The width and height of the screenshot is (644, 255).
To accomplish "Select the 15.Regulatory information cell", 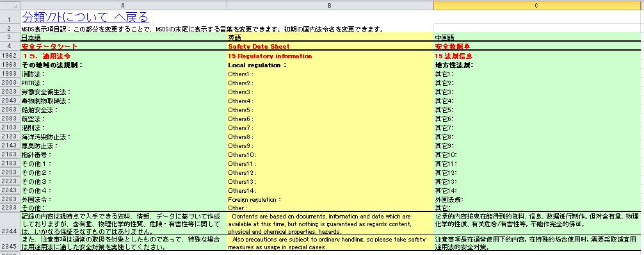I will 330,56.
